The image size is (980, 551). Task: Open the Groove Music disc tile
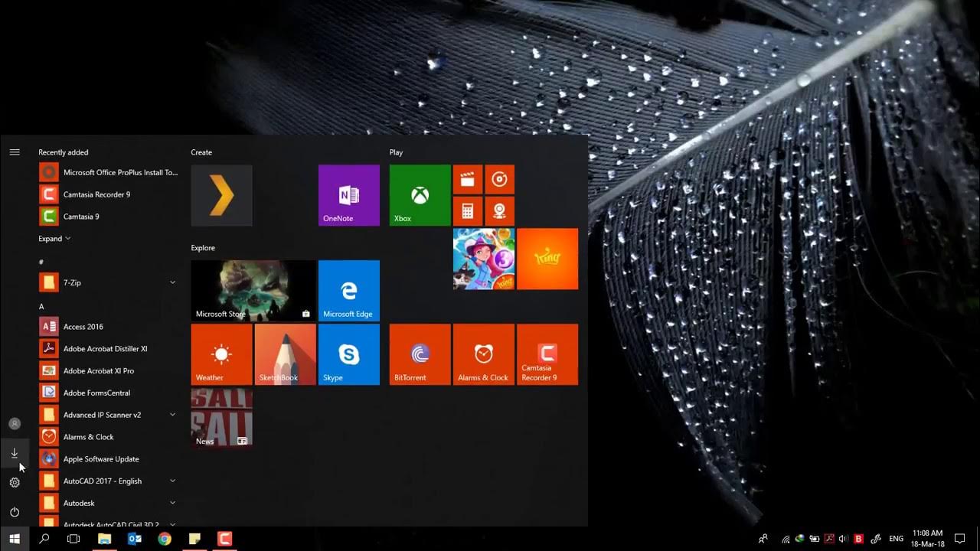point(499,180)
